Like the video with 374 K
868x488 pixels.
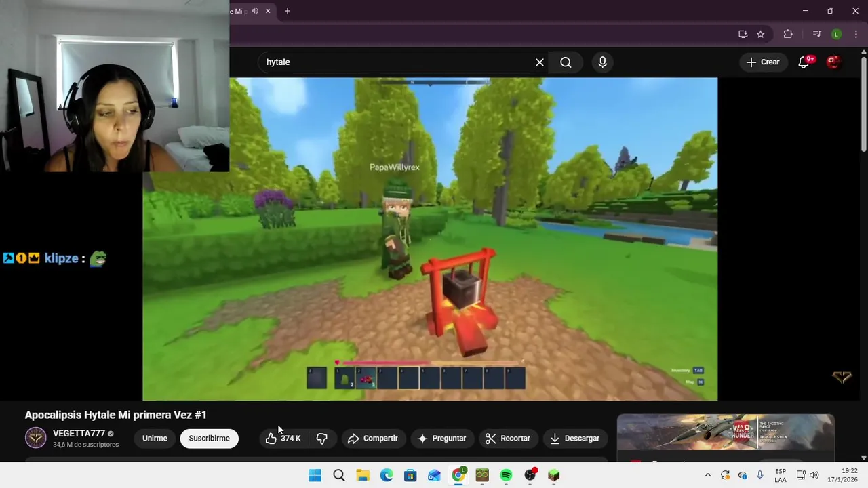click(283, 439)
